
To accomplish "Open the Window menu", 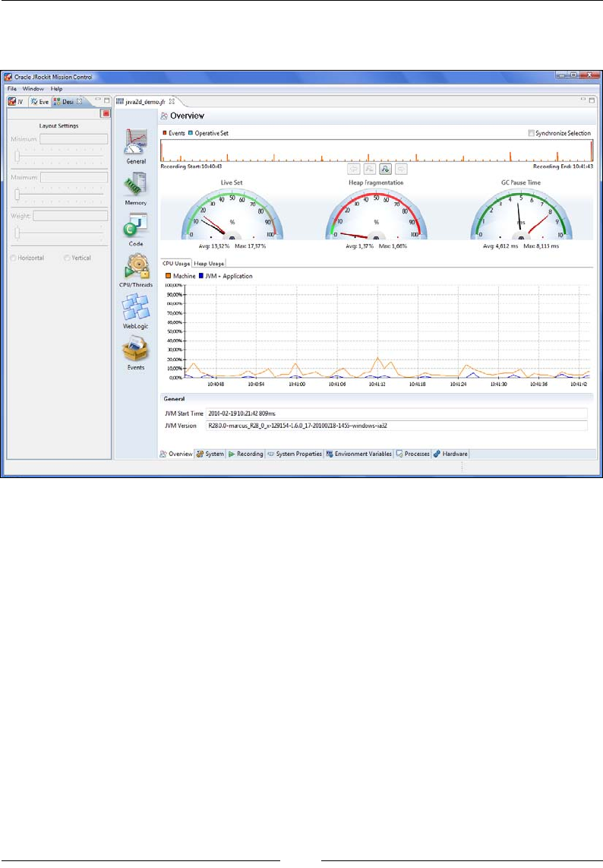I will (x=33, y=89).
